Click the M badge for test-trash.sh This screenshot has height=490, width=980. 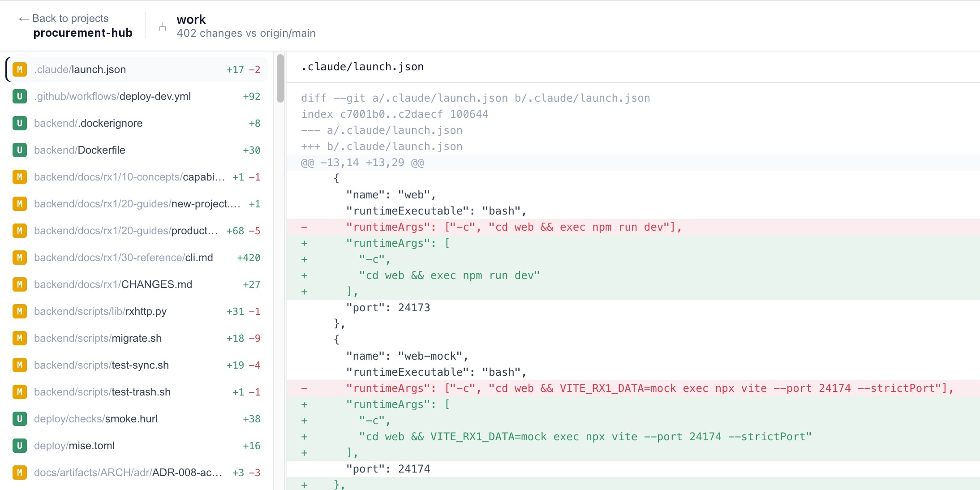pos(20,392)
